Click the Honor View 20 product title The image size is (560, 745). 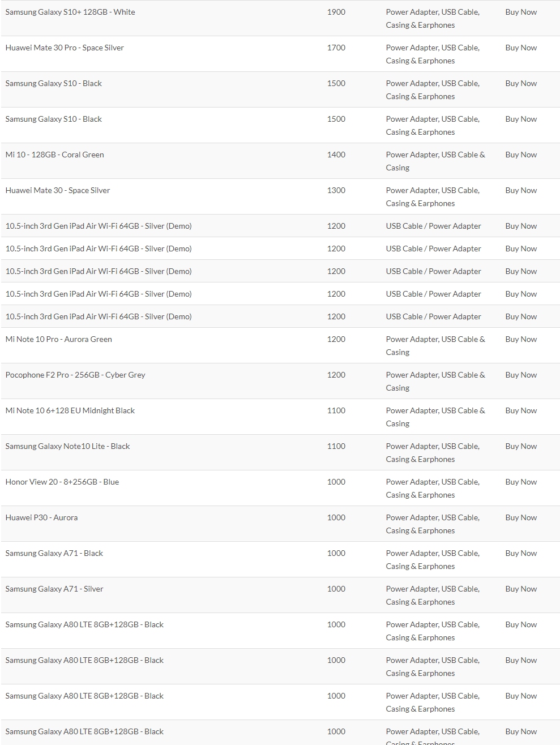tap(62, 482)
